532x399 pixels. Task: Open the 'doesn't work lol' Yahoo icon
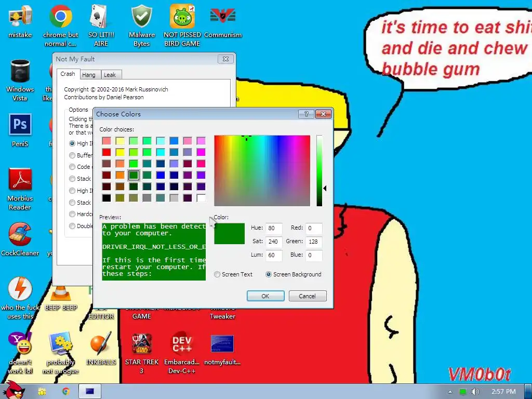coord(20,353)
